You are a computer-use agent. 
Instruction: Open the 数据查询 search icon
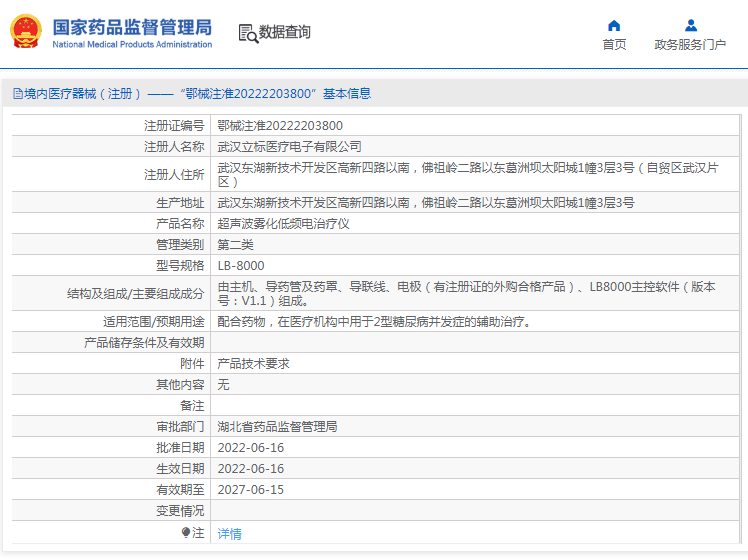click(248, 33)
